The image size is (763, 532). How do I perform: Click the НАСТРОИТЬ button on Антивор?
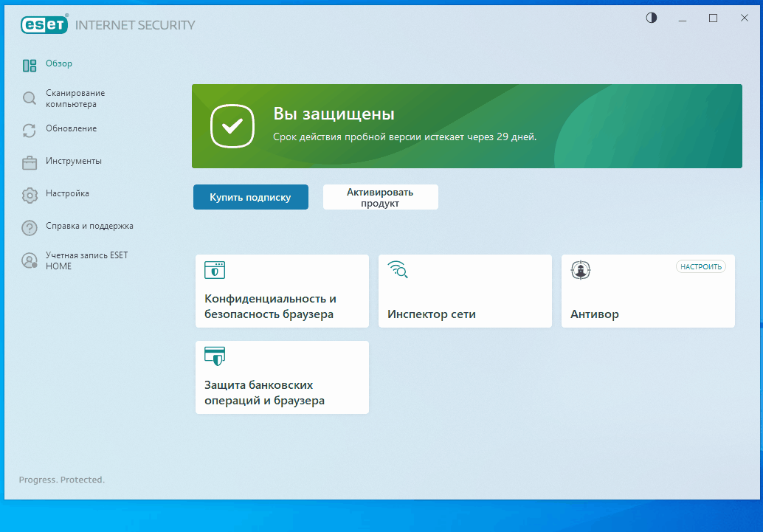coord(701,266)
